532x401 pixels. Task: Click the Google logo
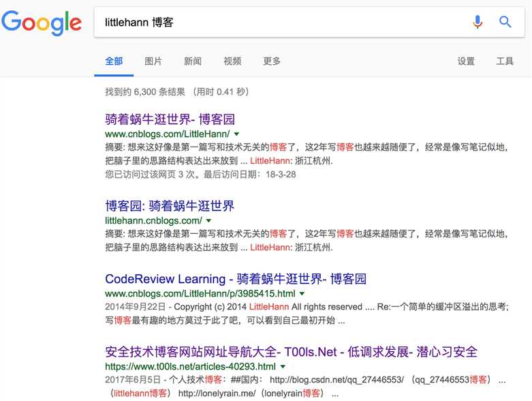coord(42,23)
